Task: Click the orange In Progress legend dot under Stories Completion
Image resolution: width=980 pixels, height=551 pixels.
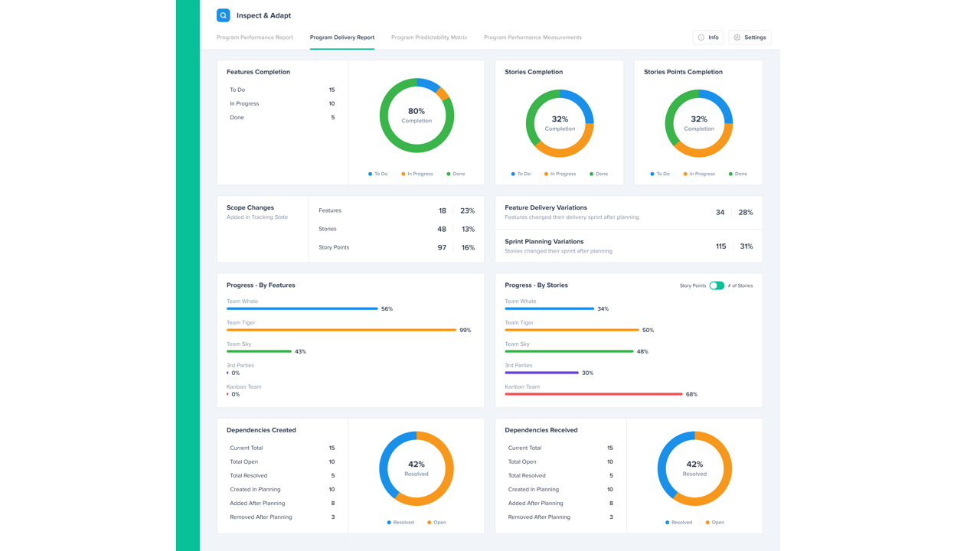Action: 546,174
